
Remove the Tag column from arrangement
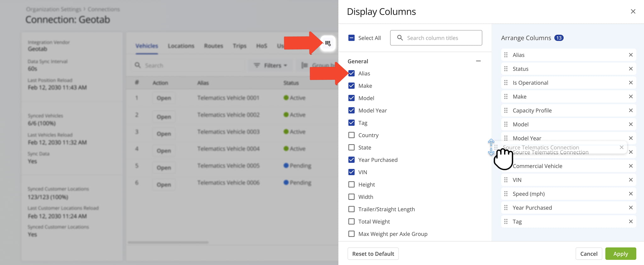[x=630, y=222]
